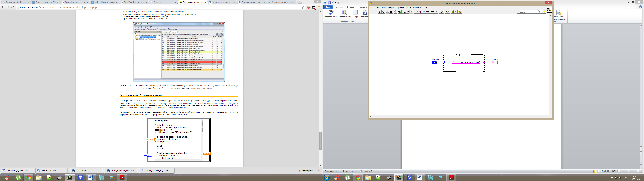Toggle Highlight Execution lightbulb

point(395,12)
